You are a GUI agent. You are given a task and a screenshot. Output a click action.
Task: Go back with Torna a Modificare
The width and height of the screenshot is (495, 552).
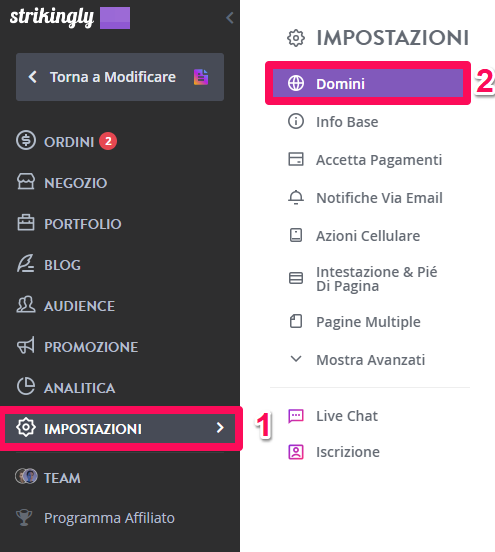coord(120,77)
